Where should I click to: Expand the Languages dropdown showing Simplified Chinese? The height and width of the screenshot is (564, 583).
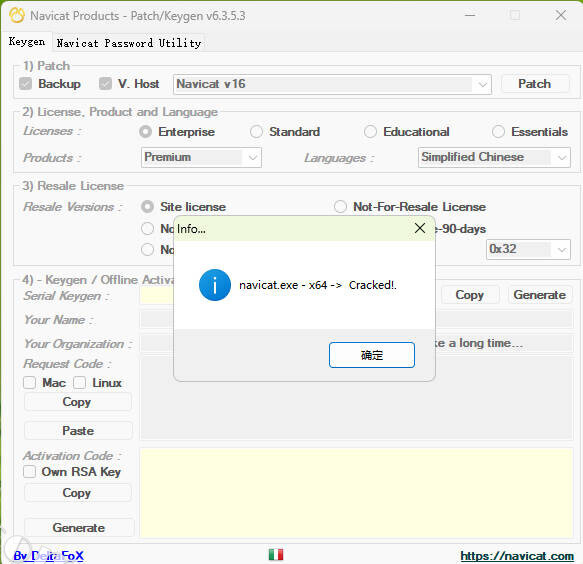point(494,157)
